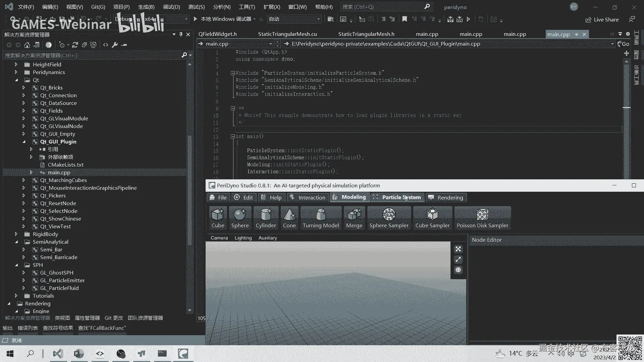Expand the Qt_Bricks project node
Viewport: 644px width, 362px height.
click(x=23, y=87)
